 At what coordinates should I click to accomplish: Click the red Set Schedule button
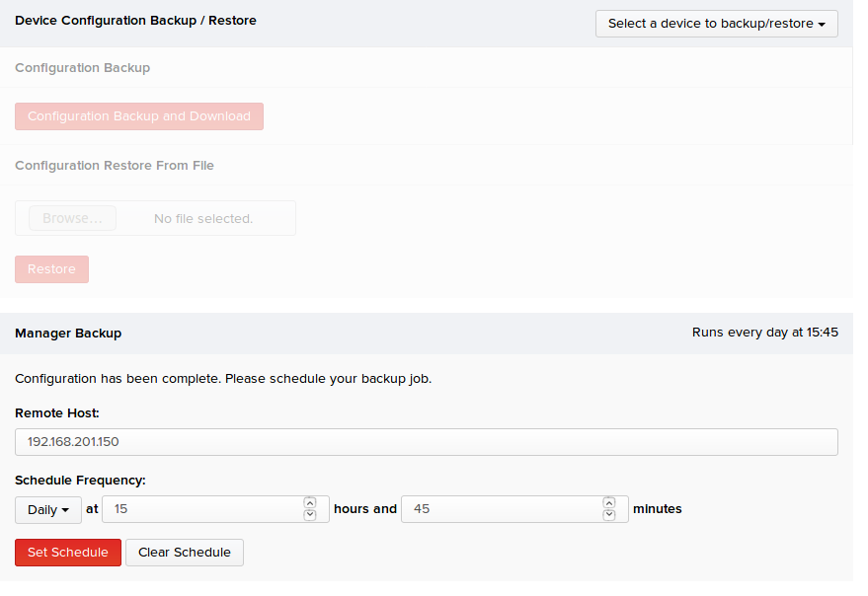click(x=68, y=553)
